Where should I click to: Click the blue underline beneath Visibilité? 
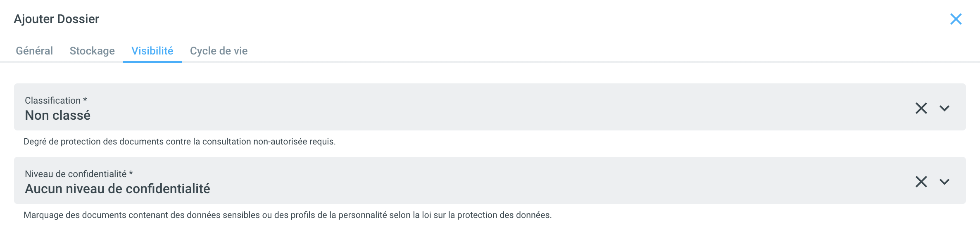[152, 62]
